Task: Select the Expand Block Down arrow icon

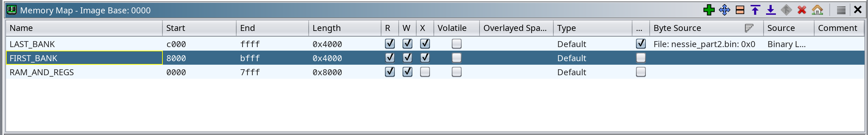Action: (771, 10)
